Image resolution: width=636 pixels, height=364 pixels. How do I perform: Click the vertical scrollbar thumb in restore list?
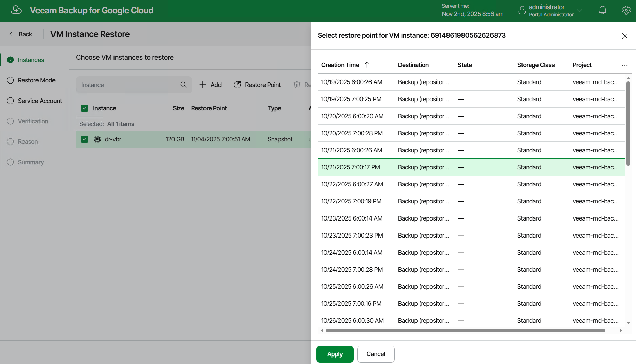point(628,123)
